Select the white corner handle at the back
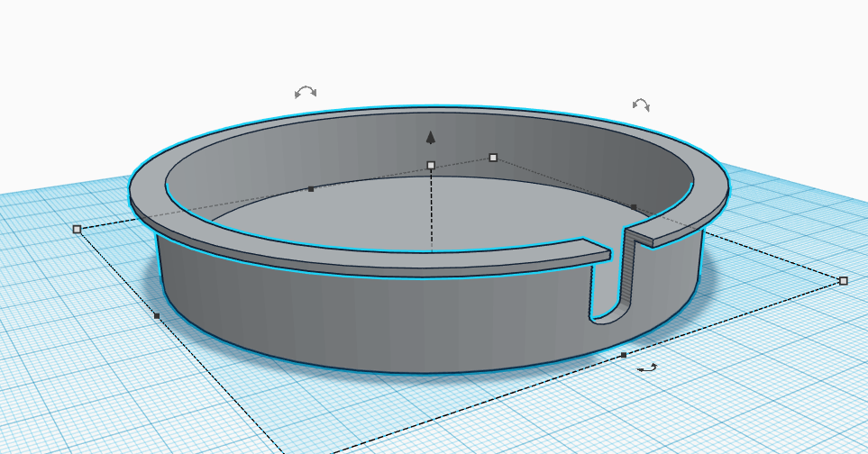 (x=493, y=158)
